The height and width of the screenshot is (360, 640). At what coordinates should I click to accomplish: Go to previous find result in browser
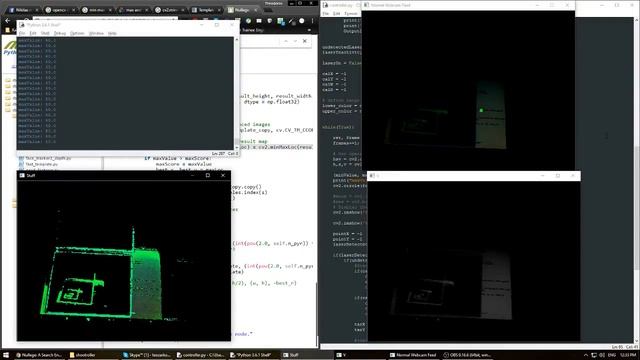[286, 41]
